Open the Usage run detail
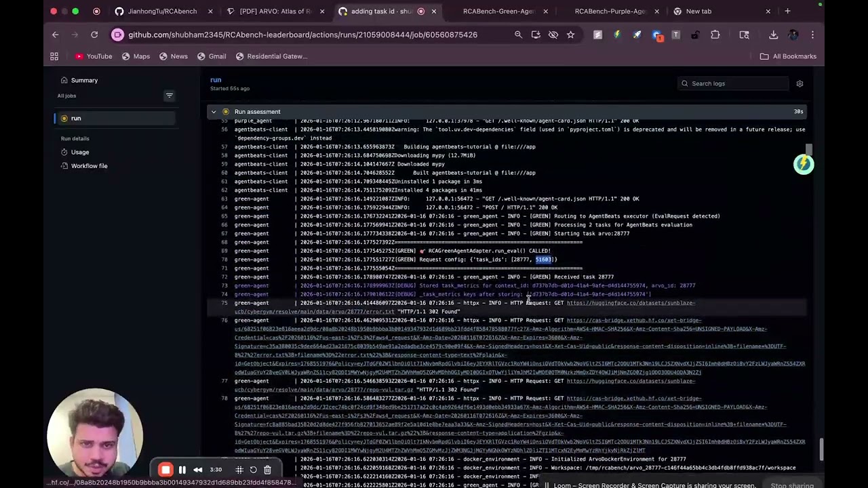Screen dimensions: 868x488 [x=80, y=152]
